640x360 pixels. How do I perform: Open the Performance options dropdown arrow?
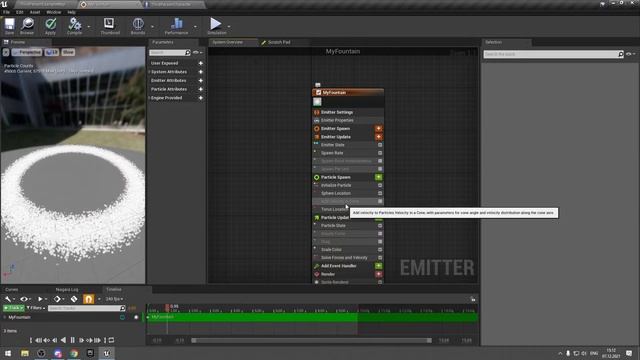195,27
